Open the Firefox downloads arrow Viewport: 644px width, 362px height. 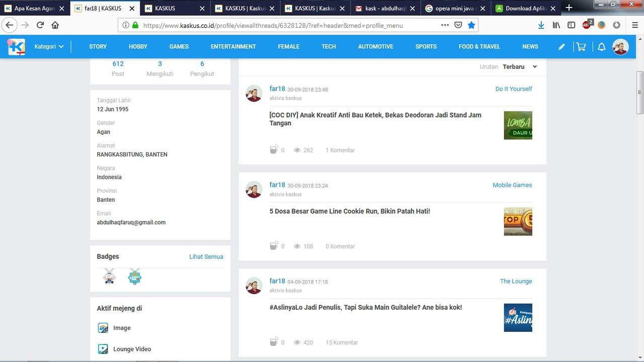click(x=541, y=25)
